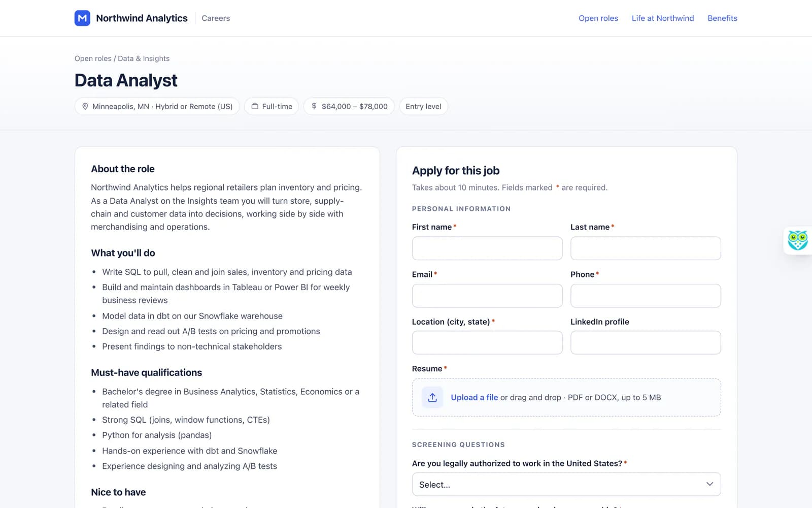812x508 pixels.
Task: Go to Life at Northwind page
Action: [663, 18]
